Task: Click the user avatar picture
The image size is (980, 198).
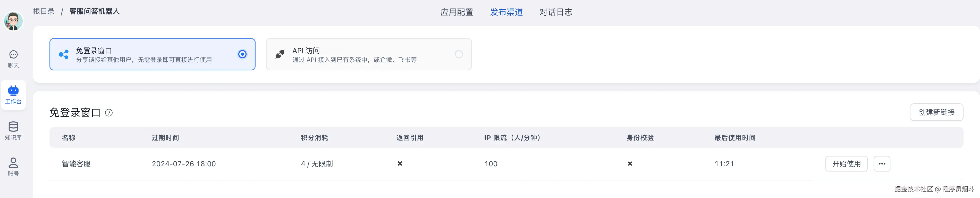Action: click(x=13, y=21)
